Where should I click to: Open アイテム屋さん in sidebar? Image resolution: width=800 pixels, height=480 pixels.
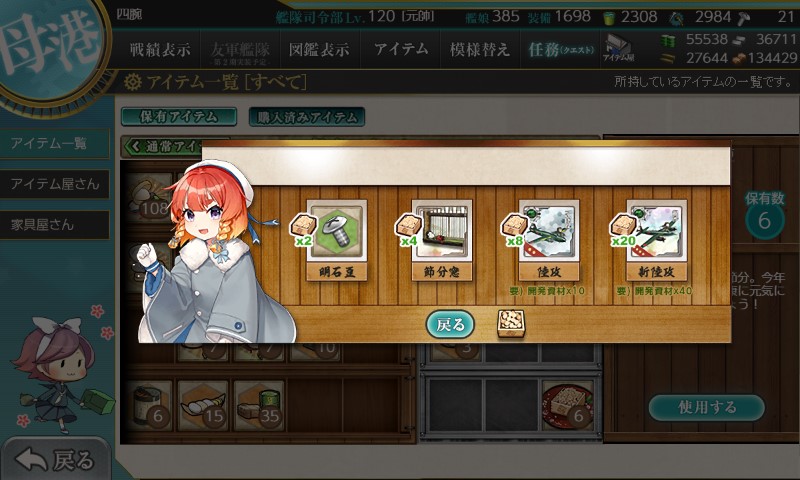coord(55,184)
